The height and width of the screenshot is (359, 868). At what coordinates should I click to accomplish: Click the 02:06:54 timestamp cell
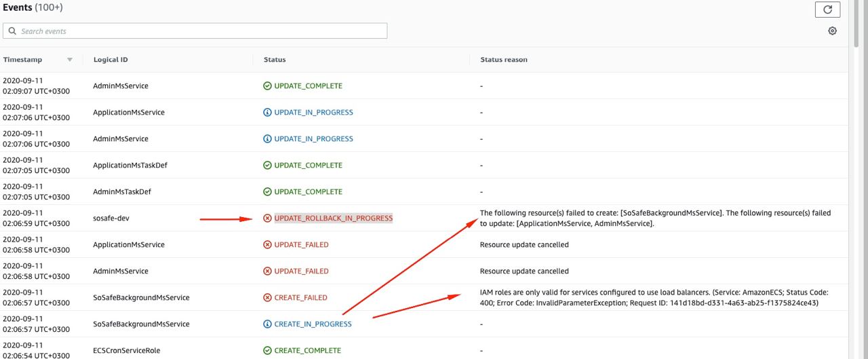tap(37, 351)
